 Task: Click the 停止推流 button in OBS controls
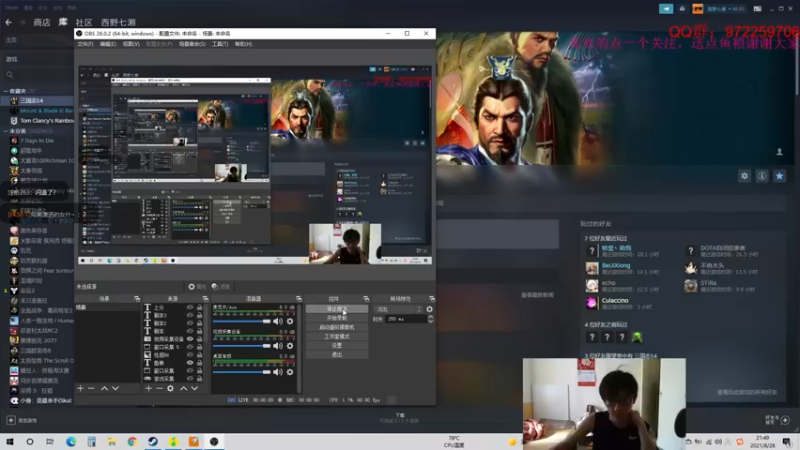pos(337,309)
